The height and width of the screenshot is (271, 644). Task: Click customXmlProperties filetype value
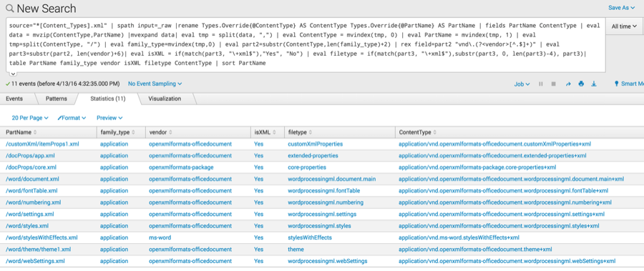point(316,144)
